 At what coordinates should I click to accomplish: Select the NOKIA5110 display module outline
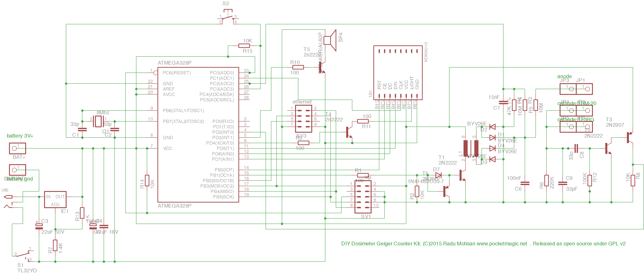[x=398, y=73]
